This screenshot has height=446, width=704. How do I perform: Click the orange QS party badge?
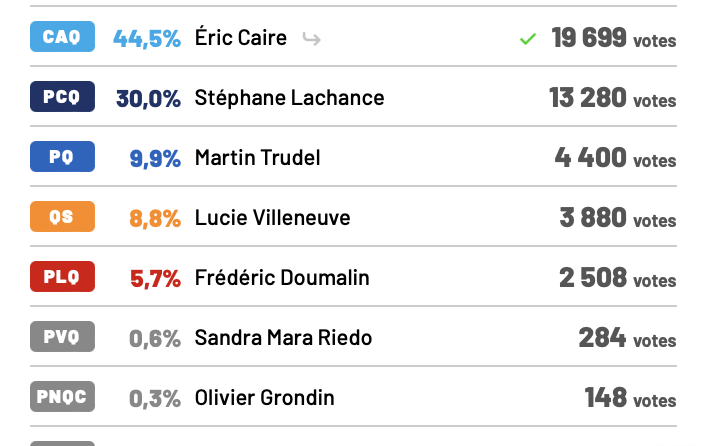click(x=62, y=216)
